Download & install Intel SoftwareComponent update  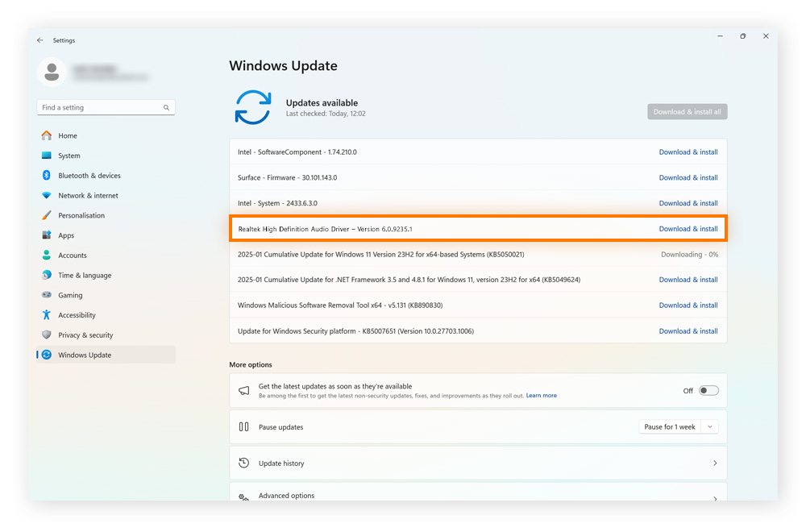688,152
